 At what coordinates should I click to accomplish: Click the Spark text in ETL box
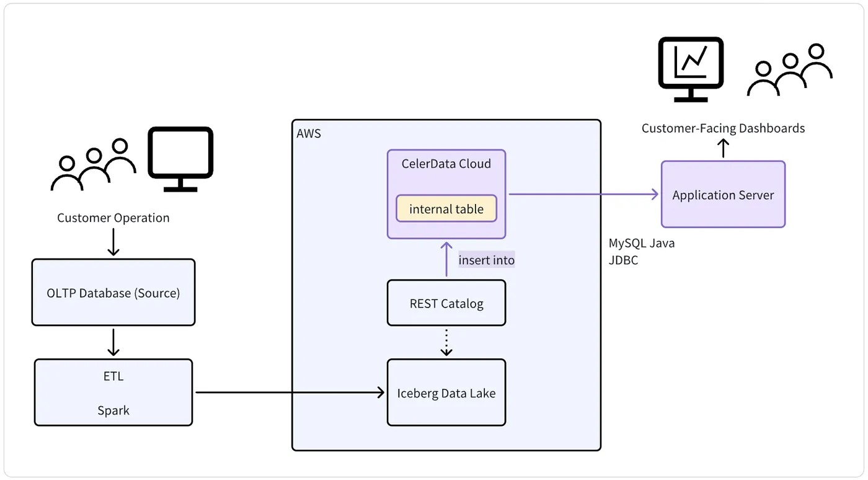(x=113, y=411)
